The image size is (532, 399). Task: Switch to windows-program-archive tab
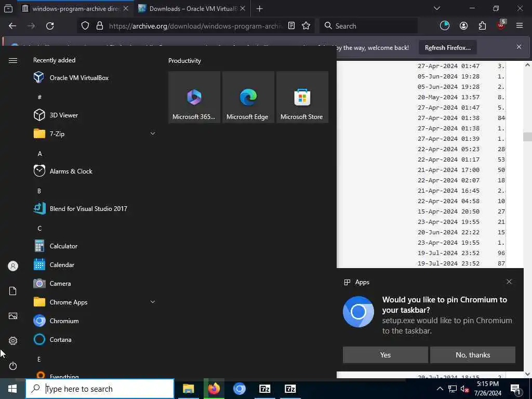pyautogui.click(x=75, y=8)
